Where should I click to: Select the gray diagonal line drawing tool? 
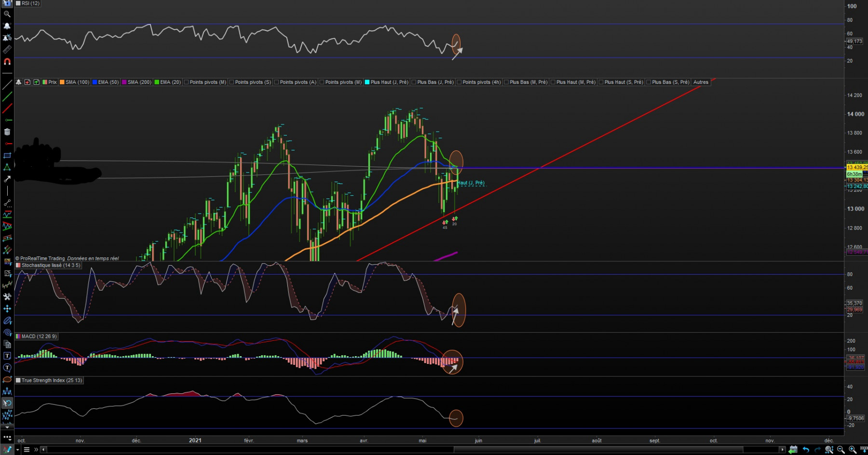[7, 85]
